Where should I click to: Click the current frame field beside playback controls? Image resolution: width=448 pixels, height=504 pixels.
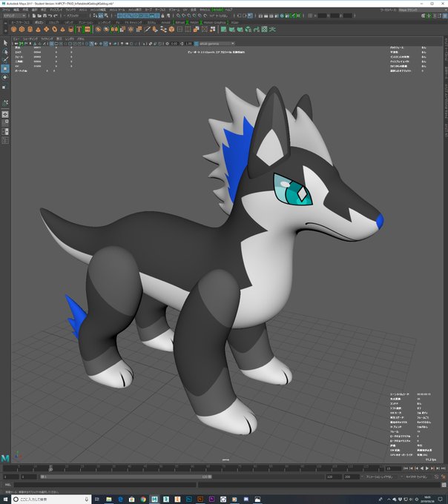[x=394, y=468]
